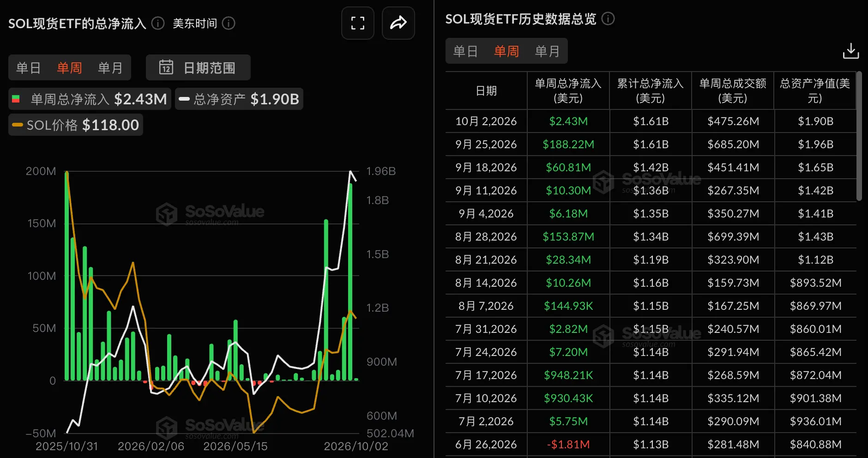Click the 总资产净值(美元) column header
868x458 pixels.
(815, 90)
